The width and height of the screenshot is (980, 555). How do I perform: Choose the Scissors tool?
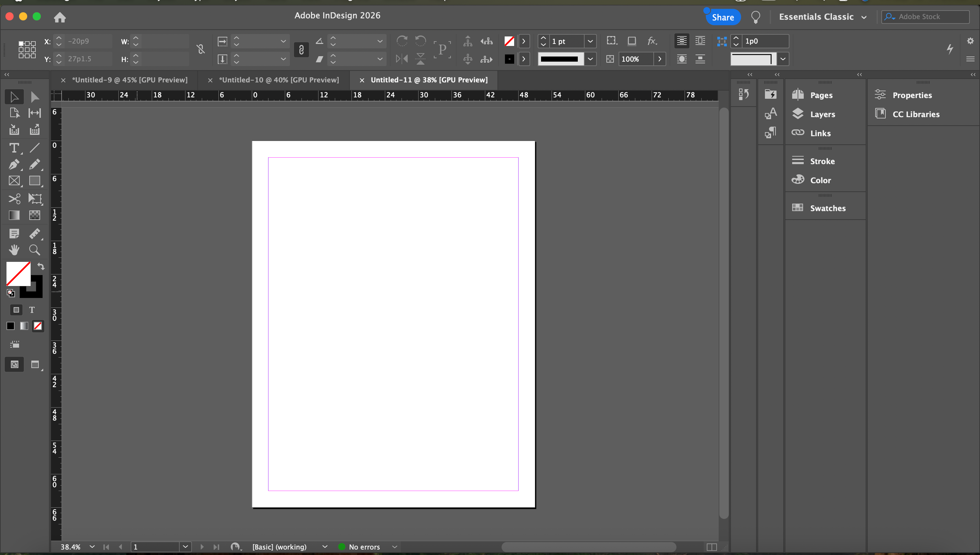tap(14, 199)
